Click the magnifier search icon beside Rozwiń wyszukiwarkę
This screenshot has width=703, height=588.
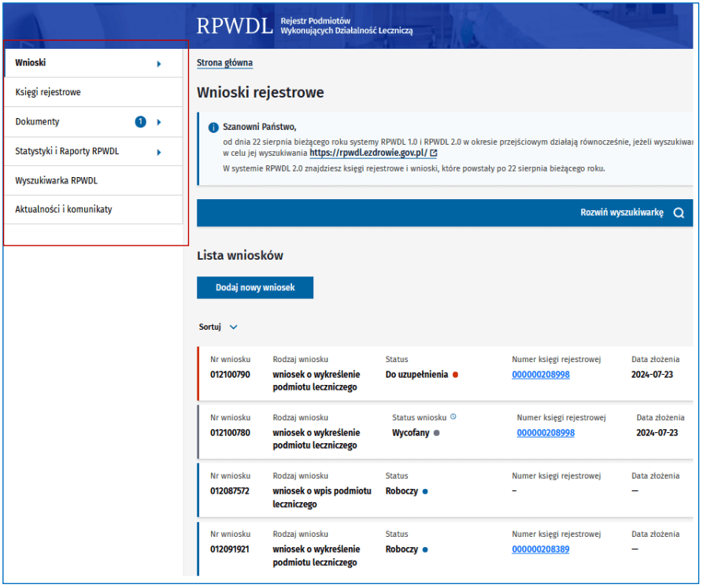coord(679,213)
